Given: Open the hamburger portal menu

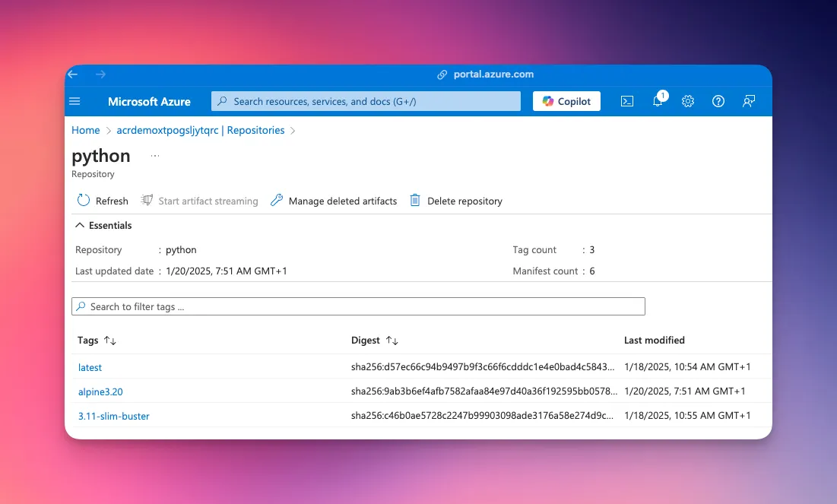Looking at the screenshot, I should click(x=75, y=101).
